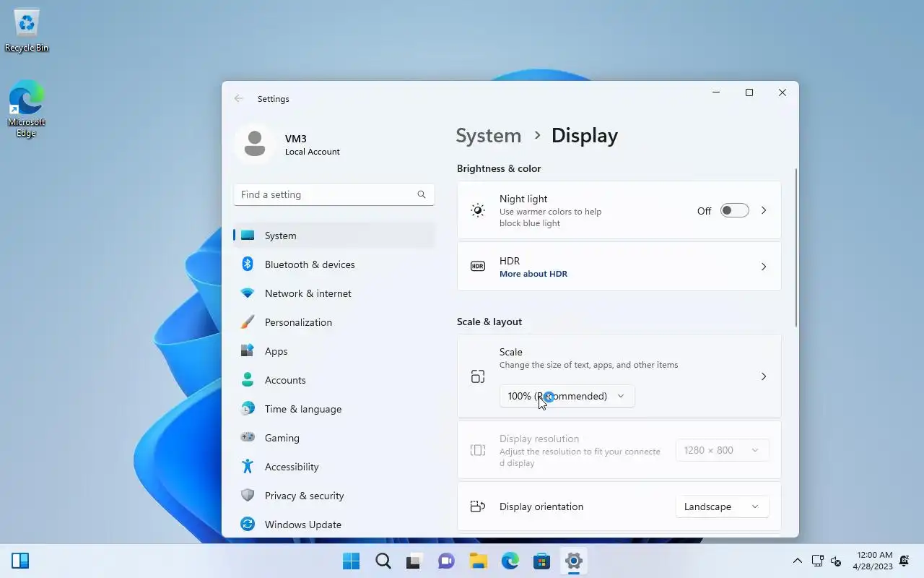Viewport: 924px width, 578px height.
Task: Expand Night light settings chevron
Action: coord(764,211)
